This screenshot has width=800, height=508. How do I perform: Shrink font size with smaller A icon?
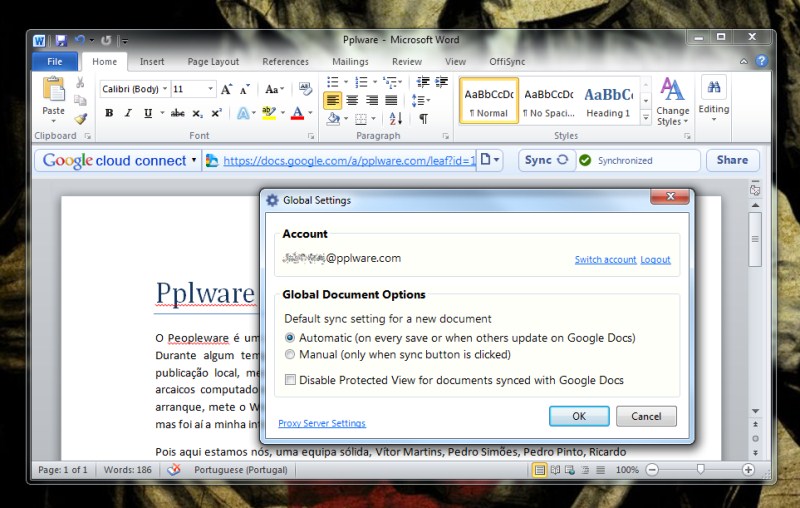[x=245, y=89]
